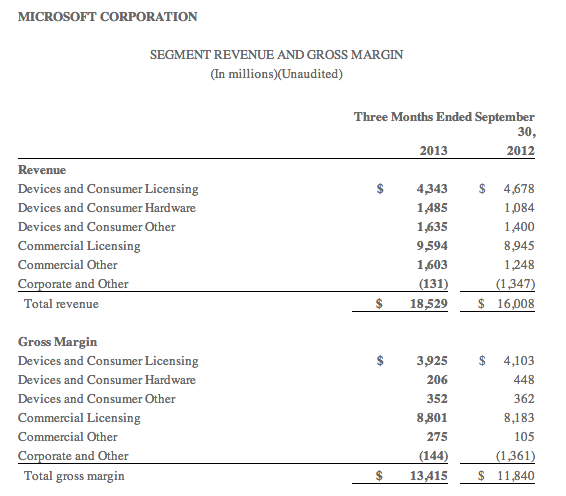Pick the 1,400 figure
The height and width of the screenshot is (496, 566).
point(519,227)
